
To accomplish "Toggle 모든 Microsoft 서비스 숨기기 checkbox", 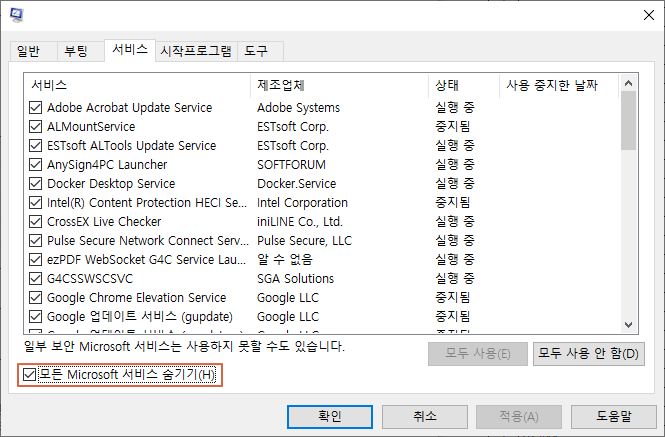I will [29, 375].
